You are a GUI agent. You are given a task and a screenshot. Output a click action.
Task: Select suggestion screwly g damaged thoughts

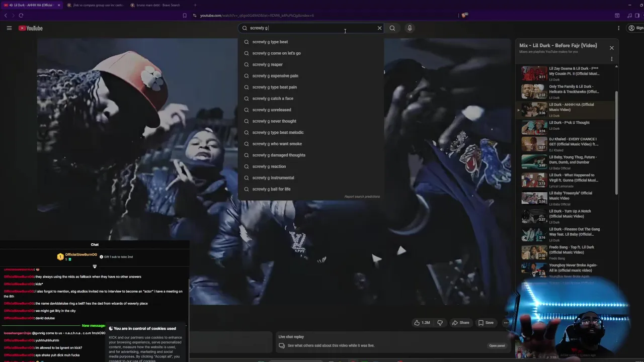click(310, 155)
